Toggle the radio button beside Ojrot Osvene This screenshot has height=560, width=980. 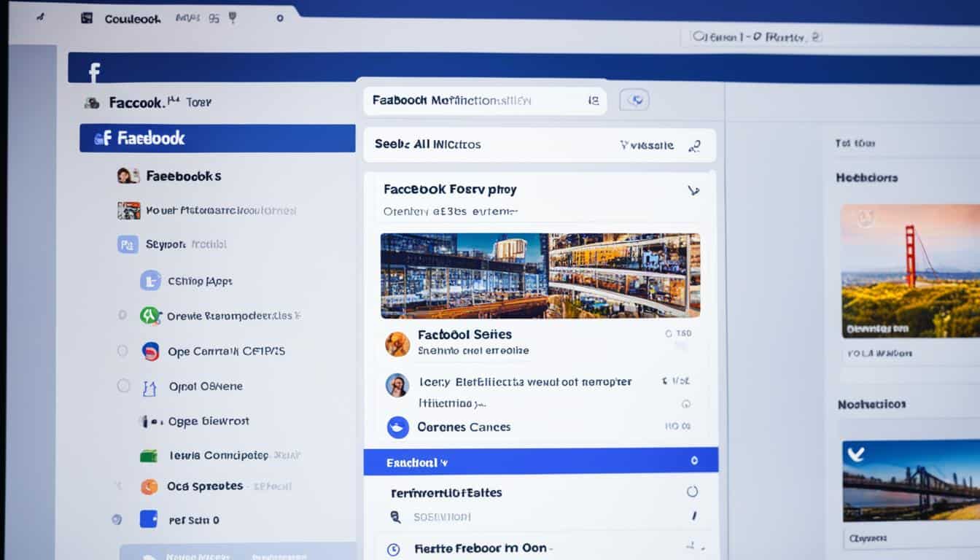123,386
